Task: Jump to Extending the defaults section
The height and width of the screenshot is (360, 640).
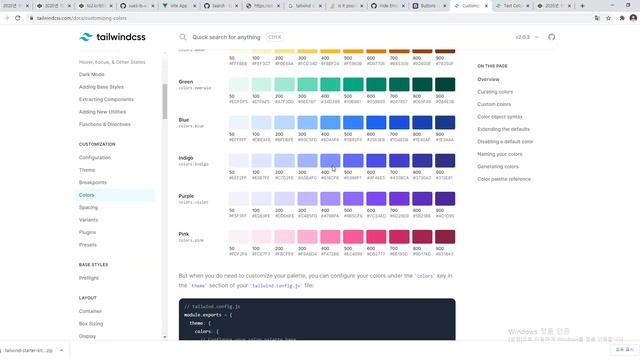Action: (503, 129)
